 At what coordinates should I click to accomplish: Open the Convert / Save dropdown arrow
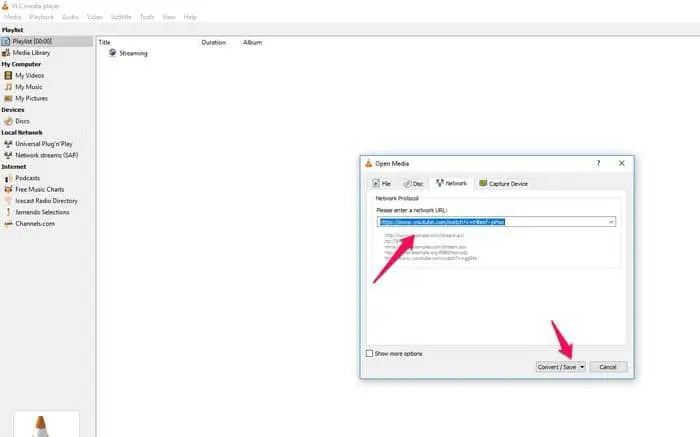pos(582,367)
